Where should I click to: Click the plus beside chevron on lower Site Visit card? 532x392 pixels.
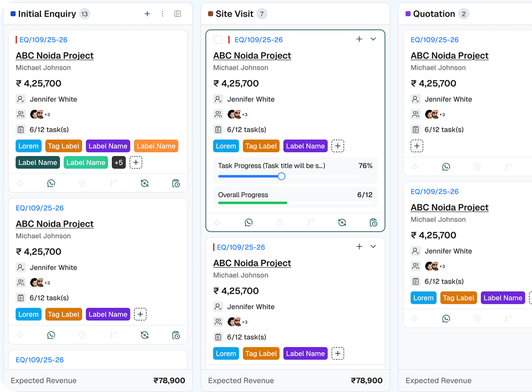pos(359,246)
